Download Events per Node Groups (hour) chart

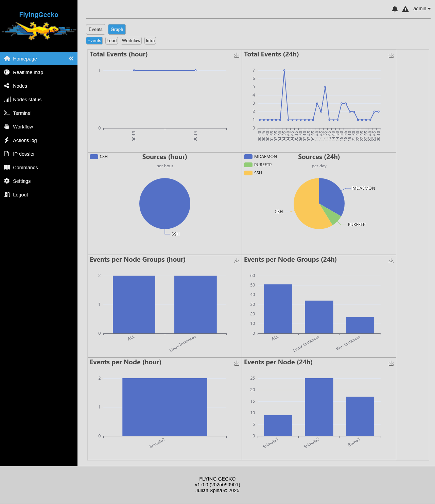tap(237, 261)
